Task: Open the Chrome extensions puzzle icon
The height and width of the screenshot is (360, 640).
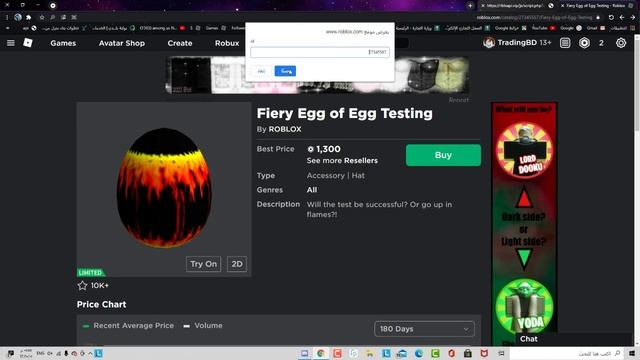Action: point(29,17)
